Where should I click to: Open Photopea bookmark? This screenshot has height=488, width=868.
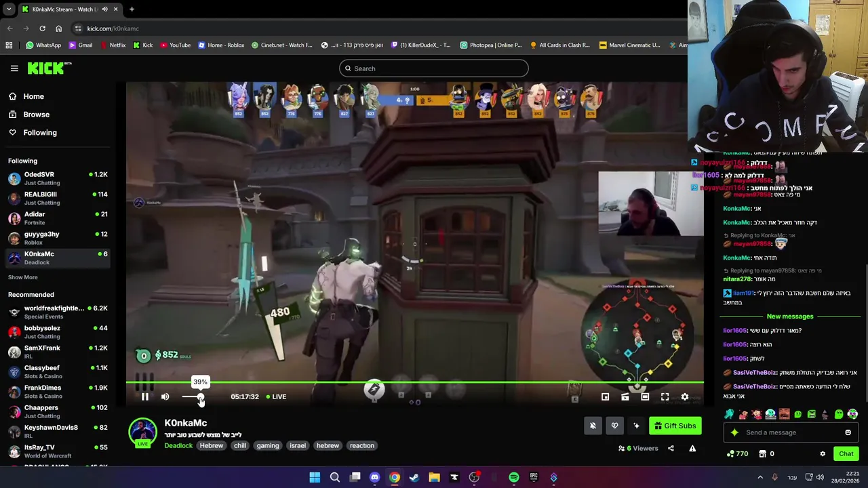(491, 45)
